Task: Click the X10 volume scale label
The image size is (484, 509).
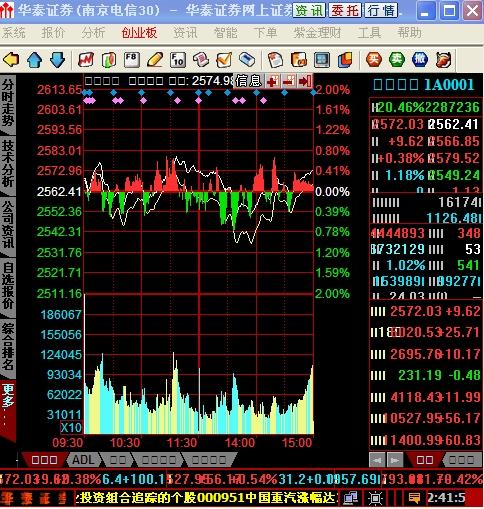Action: pos(71,428)
